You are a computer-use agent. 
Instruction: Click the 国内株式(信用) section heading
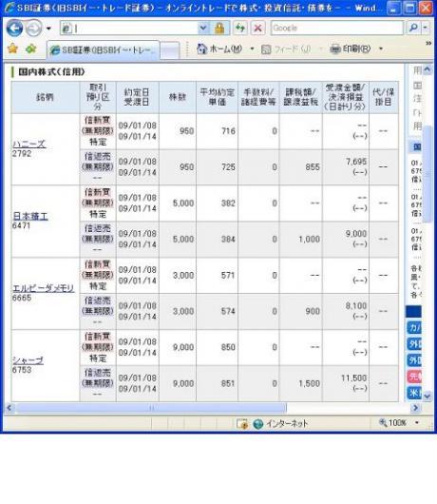point(51,71)
